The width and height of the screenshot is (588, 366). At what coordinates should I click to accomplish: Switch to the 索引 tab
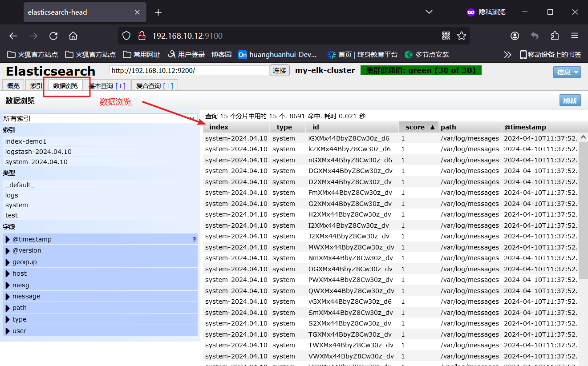click(36, 86)
